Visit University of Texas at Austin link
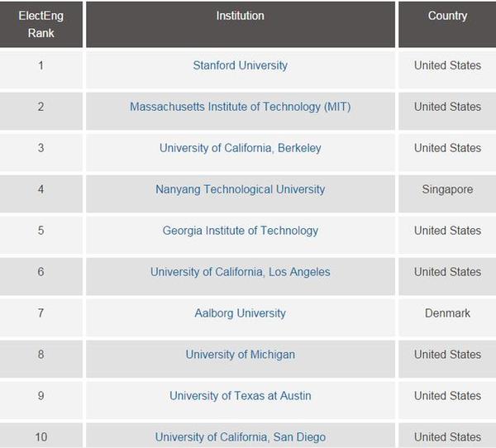 point(240,396)
